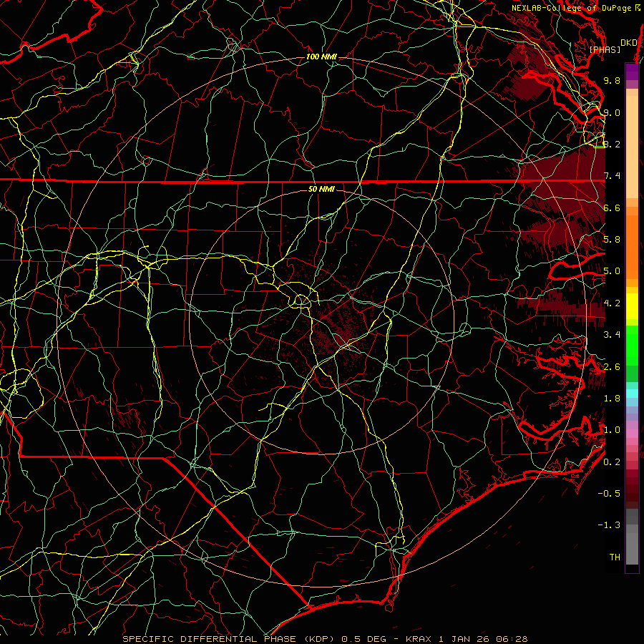Select the -0.5 legend value

[609, 494]
